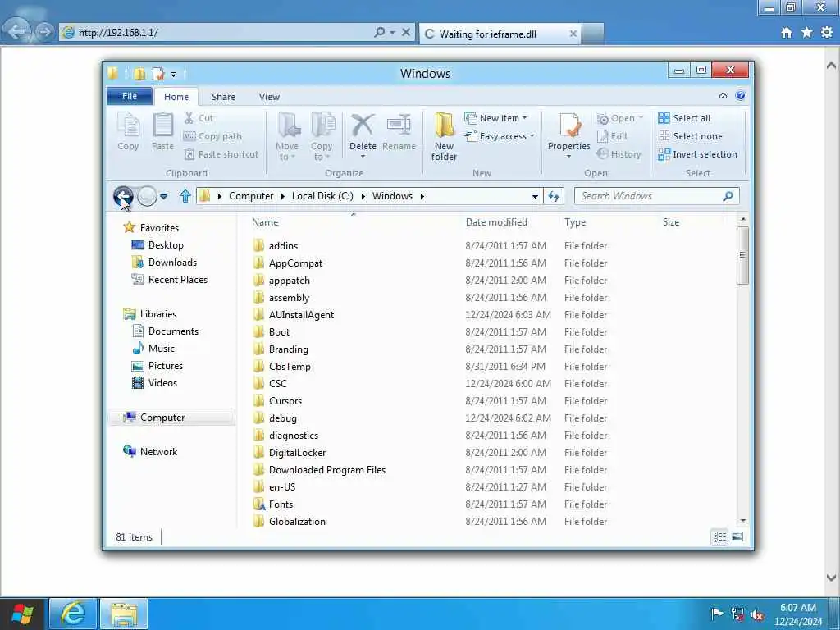Viewport: 840px width, 630px height.
Task: Click the Start button on taskbar
Action: tap(22, 614)
